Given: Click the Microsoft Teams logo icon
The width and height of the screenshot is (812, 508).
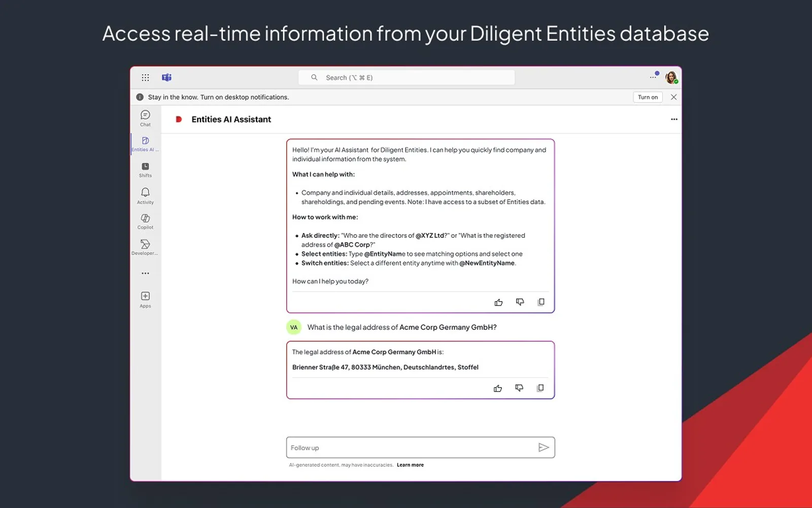Looking at the screenshot, I should pyautogui.click(x=166, y=78).
